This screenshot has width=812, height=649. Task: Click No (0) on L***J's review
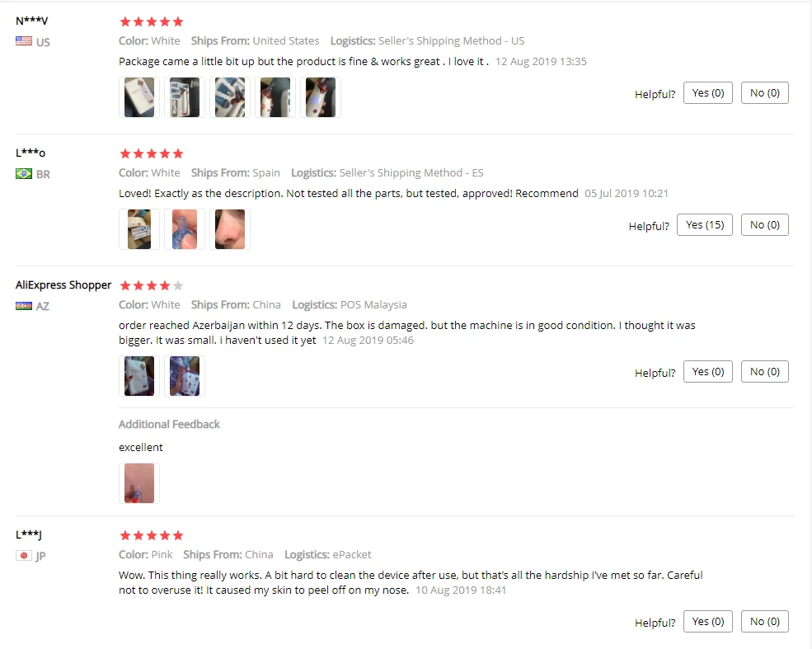(765, 622)
